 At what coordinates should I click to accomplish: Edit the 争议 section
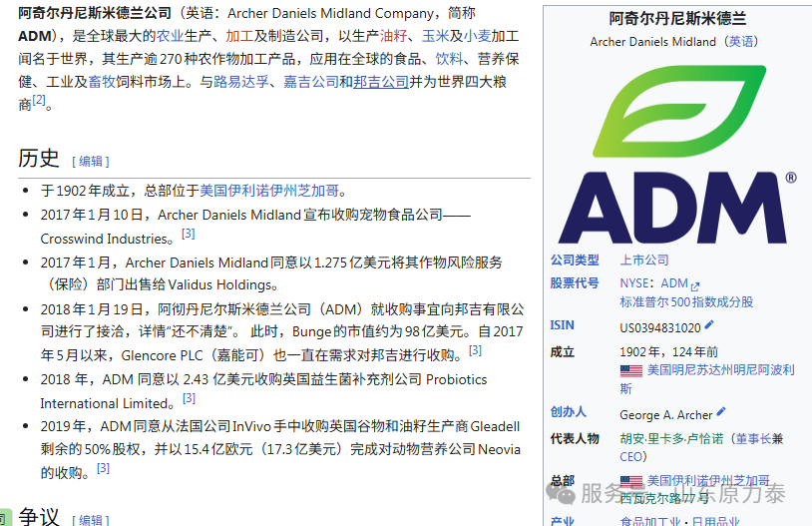[x=91, y=520]
